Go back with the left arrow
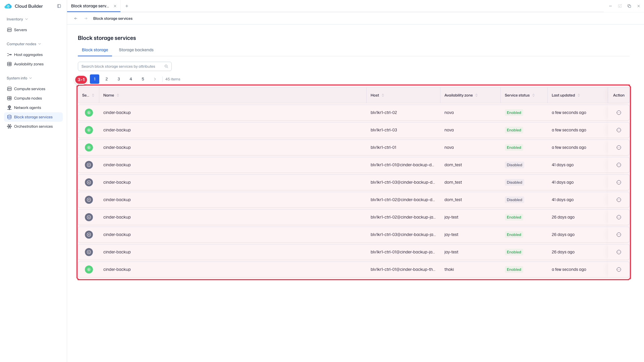644x362 pixels. [x=76, y=18]
